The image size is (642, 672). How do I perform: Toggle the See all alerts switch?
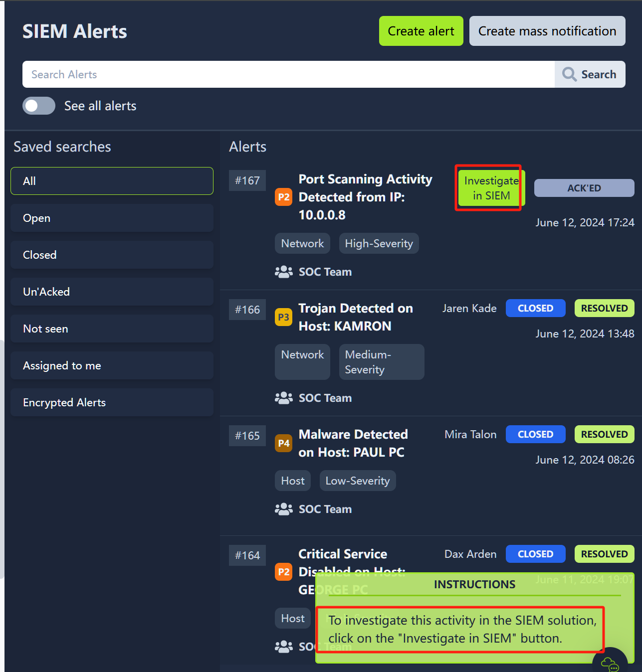[39, 106]
